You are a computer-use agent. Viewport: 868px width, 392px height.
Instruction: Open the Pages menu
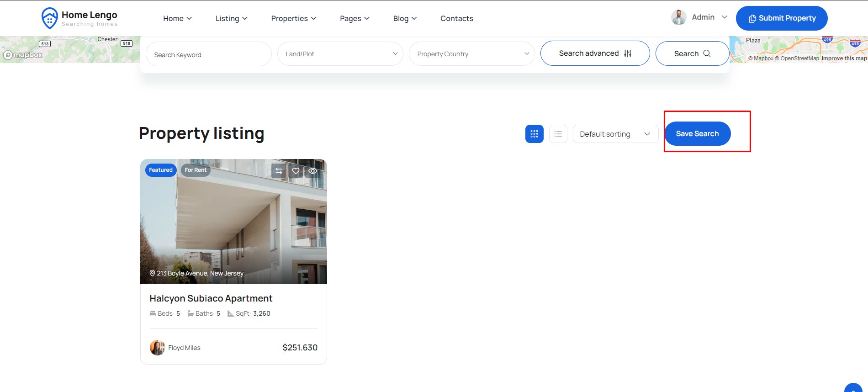click(x=355, y=18)
